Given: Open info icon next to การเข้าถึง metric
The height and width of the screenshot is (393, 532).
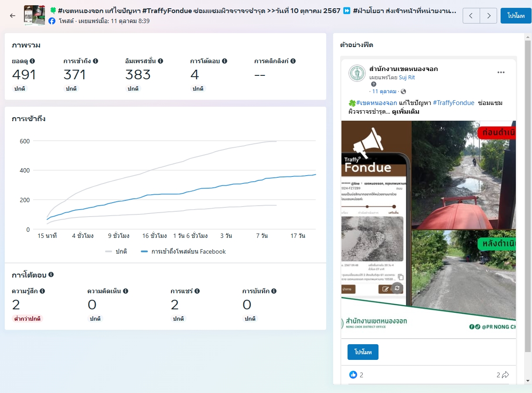Looking at the screenshot, I should tap(95, 61).
